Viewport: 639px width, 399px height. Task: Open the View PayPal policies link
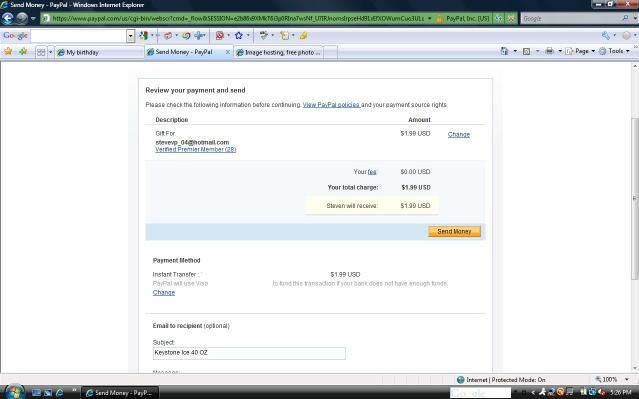(331, 105)
